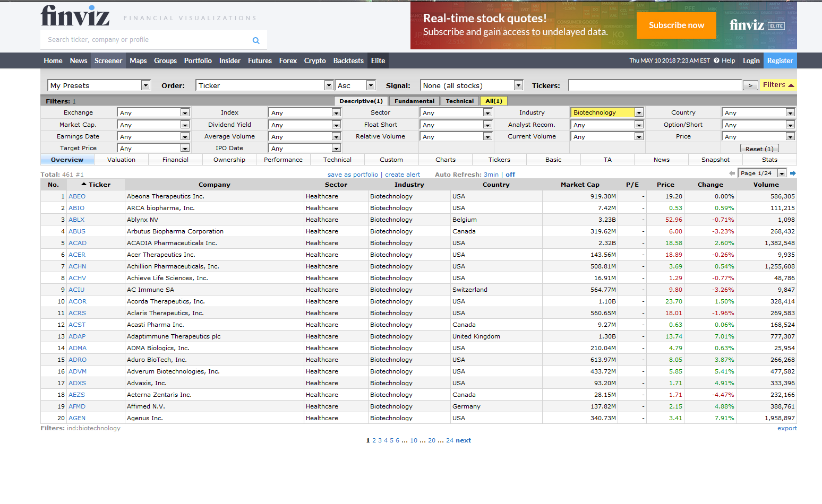The height and width of the screenshot is (504, 822).
Task: Switch to the Technical filter tab
Action: 460,101
